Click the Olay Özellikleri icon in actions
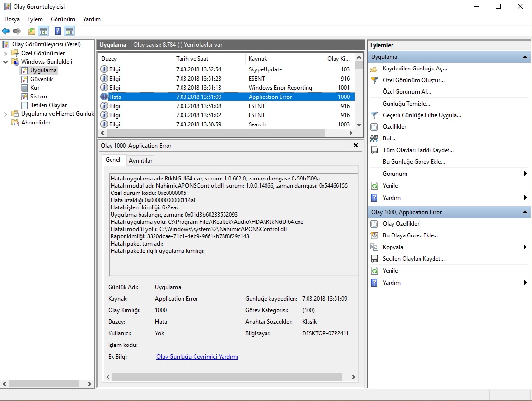The width and height of the screenshot is (532, 401). [374, 224]
